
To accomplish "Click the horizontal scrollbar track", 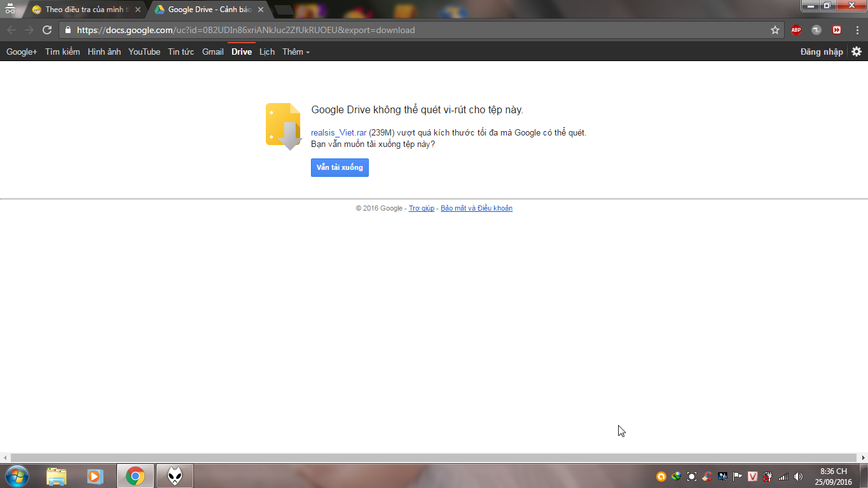I will tap(434, 457).
